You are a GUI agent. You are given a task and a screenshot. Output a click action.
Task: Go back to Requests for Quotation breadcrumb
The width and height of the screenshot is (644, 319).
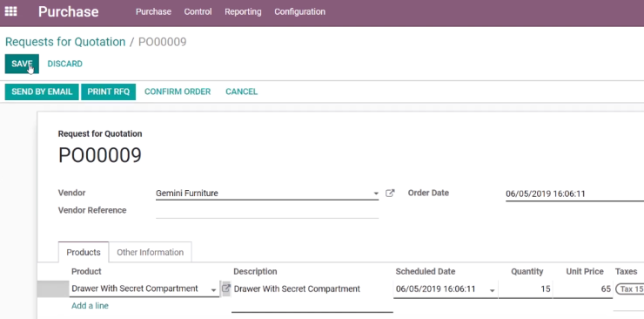tap(65, 42)
